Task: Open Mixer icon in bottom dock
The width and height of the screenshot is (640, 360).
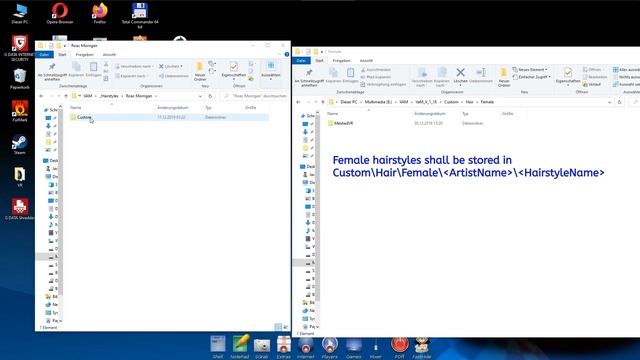Action: [x=376, y=347]
